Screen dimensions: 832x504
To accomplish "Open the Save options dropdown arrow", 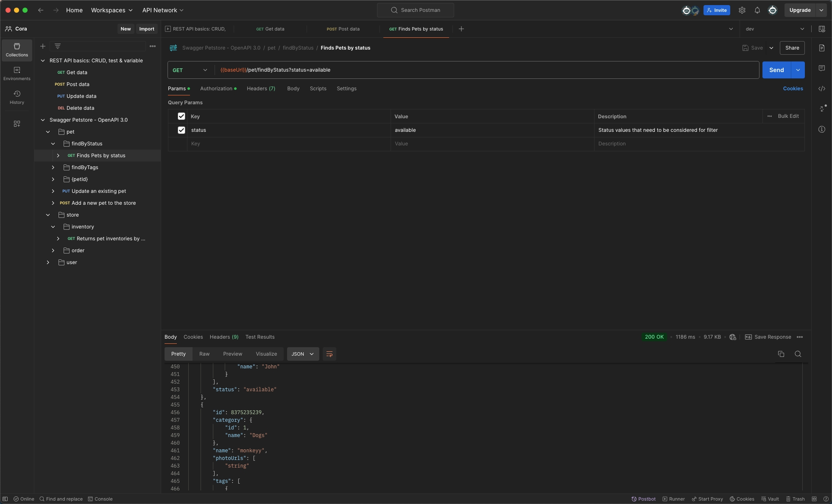I will click(x=771, y=48).
